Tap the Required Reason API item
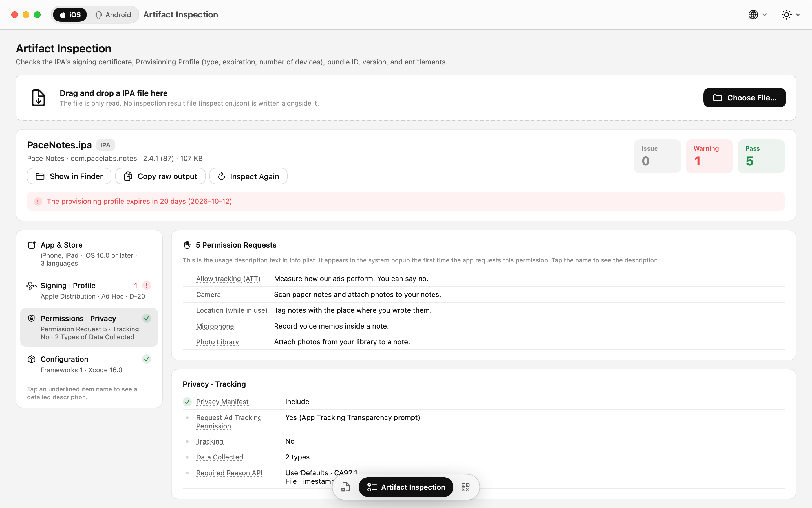The height and width of the screenshot is (508, 812). pyautogui.click(x=229, y=473)
